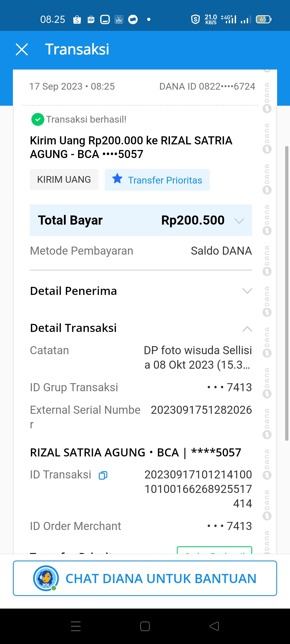The image size is (290, 644).
Task: Open Chat Diana Untuk Bantuan
Action: 161,579
